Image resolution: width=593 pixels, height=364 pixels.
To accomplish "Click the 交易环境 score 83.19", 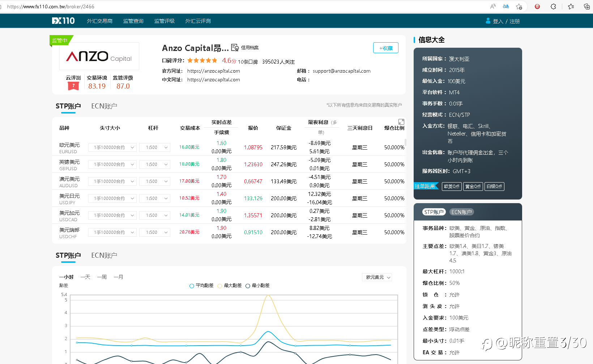I will point(97,86).
